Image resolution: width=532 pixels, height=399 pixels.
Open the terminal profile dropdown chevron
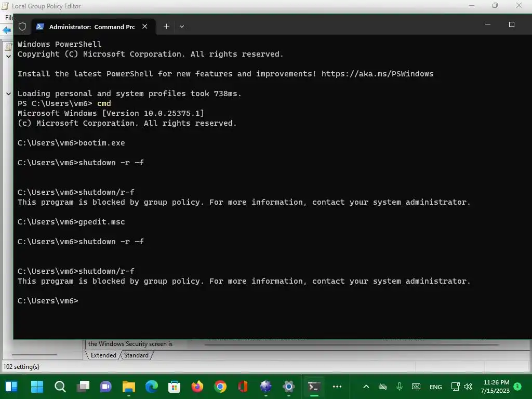(x=182, y=26)
